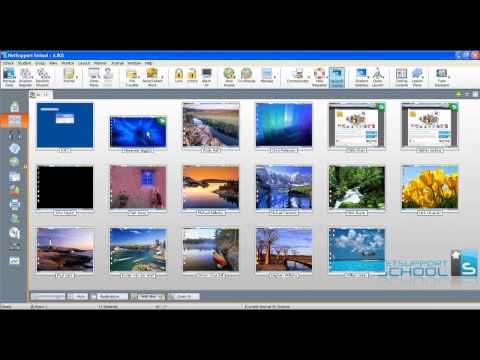480x360 pixels.
Task: Open the School menu
Action: 9,63
